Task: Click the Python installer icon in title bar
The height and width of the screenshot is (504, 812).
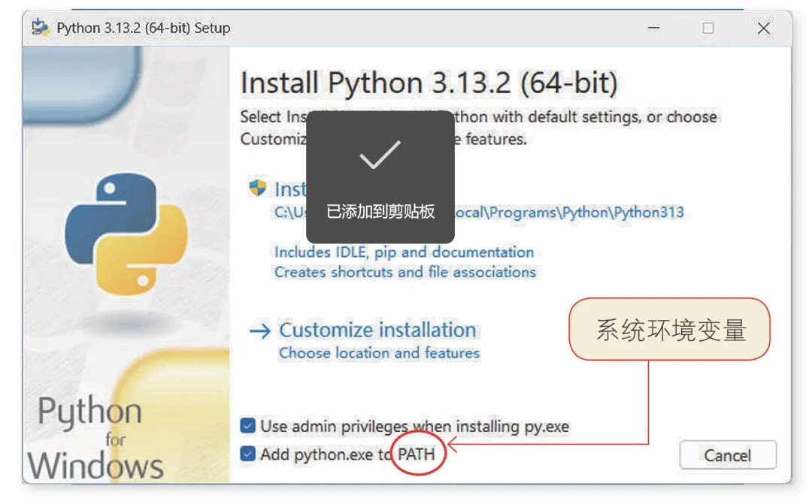Action: coord(41,28)
